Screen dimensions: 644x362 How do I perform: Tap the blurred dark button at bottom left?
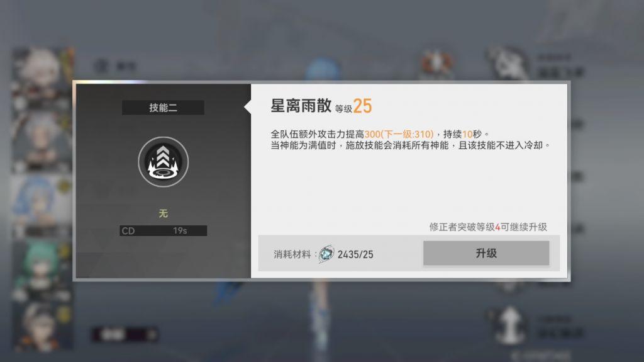coord(125,334)
